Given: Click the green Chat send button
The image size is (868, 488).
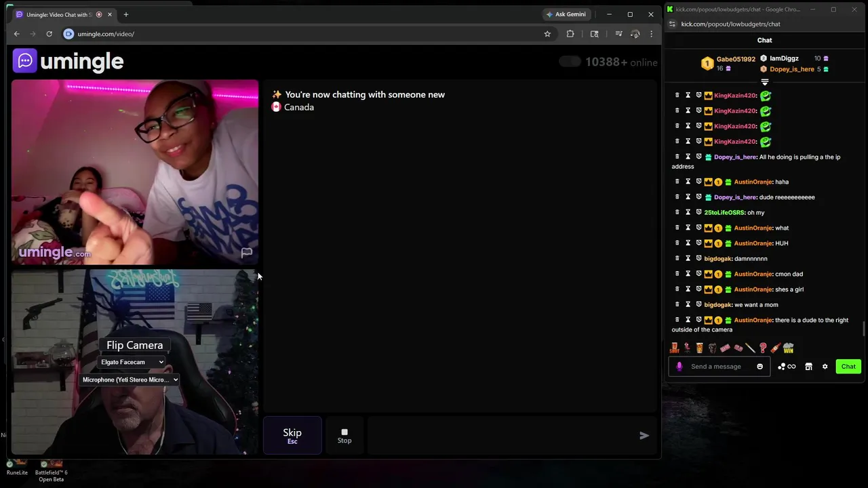Looking at the screenshot, I should [848, 367].
